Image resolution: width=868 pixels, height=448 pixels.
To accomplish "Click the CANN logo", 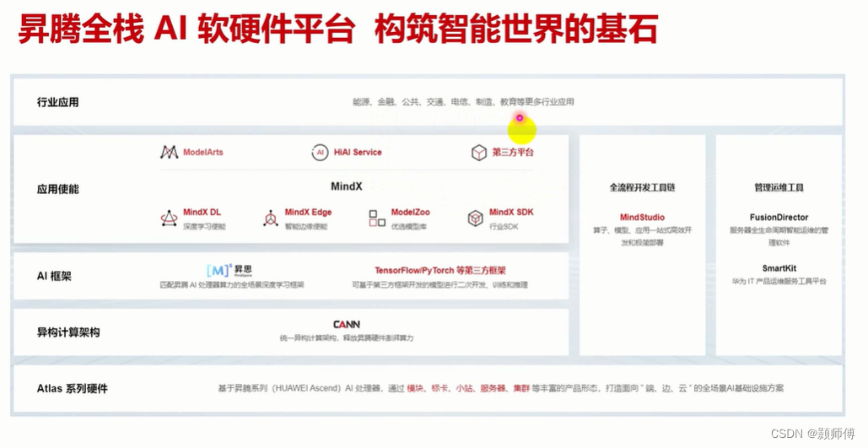I will [347, 325].
